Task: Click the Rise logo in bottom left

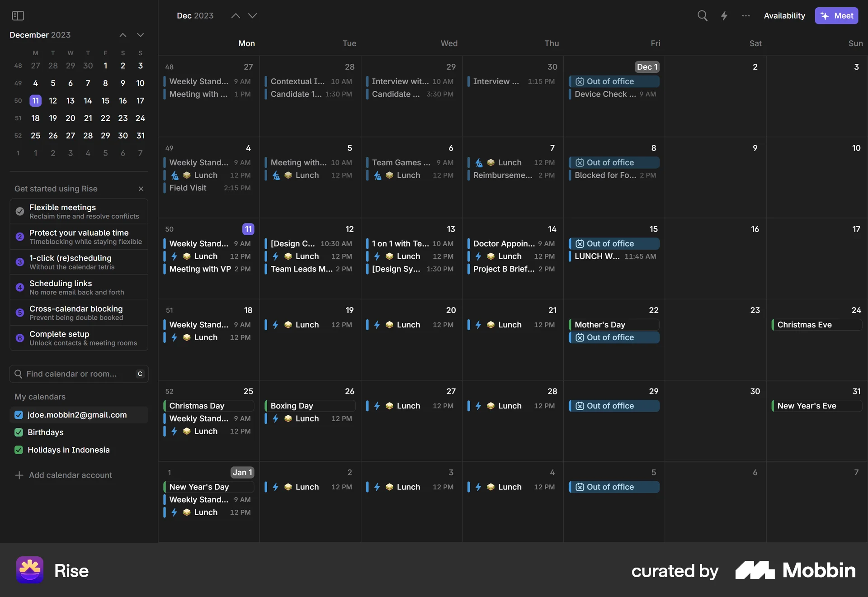Action: coord(29,570)
